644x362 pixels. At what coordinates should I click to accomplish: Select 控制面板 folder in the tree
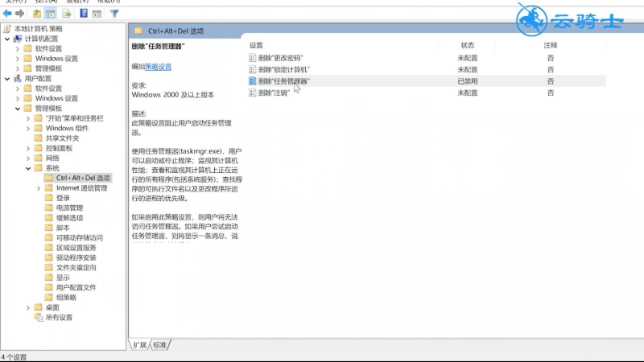point(59,148)
